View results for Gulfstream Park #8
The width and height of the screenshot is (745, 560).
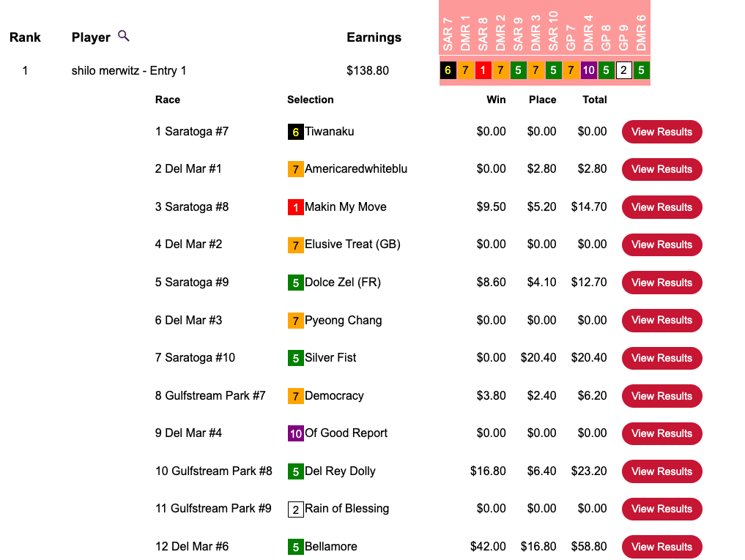coord(661,471)
